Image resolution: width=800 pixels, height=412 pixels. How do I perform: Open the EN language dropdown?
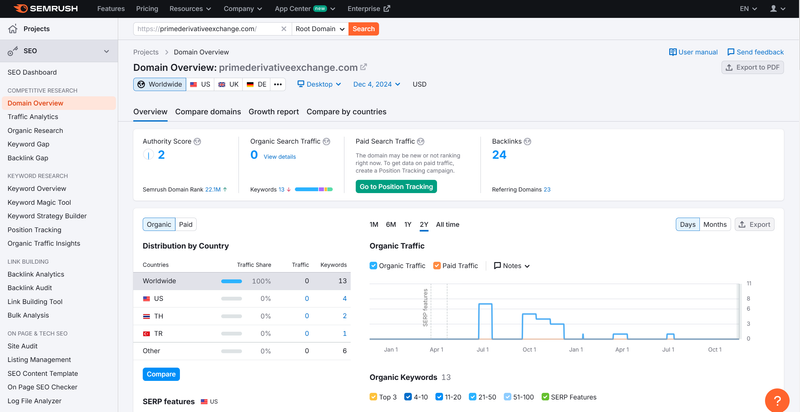(748, 9)
